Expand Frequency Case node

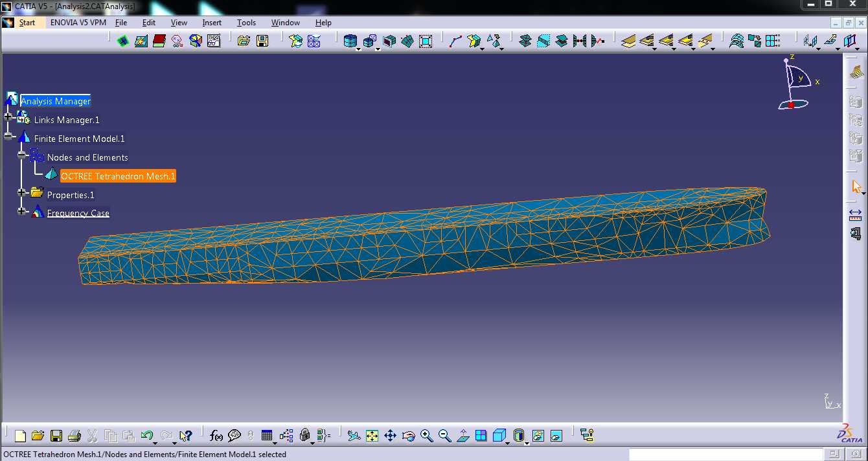point(21,211)
